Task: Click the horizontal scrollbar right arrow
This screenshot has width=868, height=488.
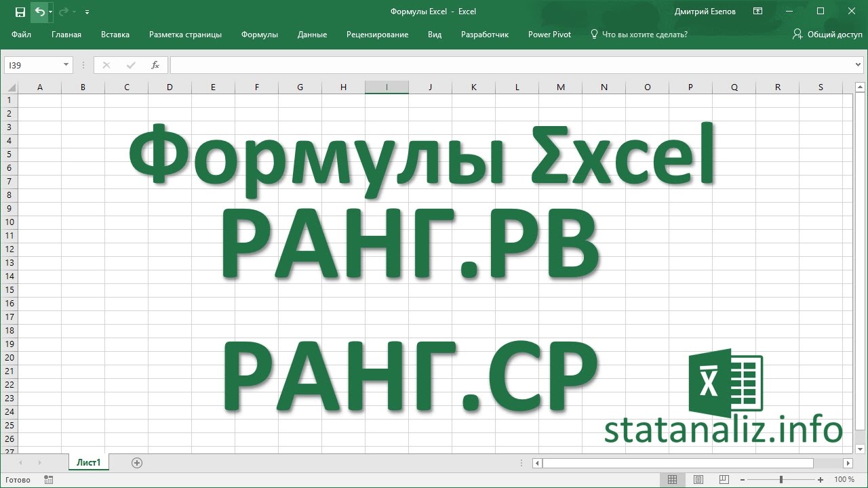Action: point(848,464)
